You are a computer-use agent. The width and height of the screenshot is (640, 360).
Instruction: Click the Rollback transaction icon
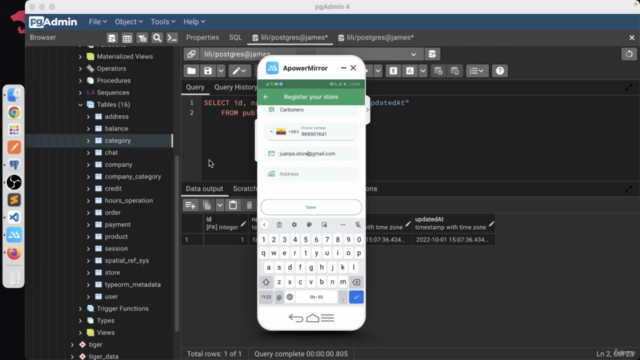pyautogui.click(x=455, y=71)
